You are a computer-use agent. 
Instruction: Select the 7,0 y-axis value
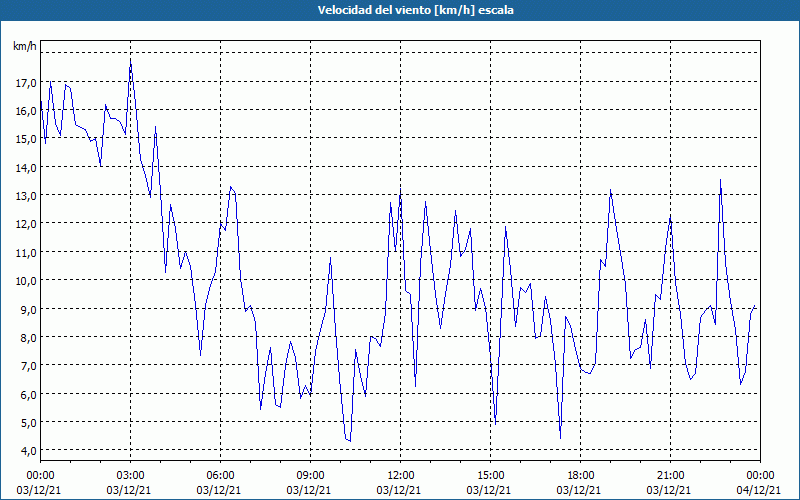click(28, 366)
